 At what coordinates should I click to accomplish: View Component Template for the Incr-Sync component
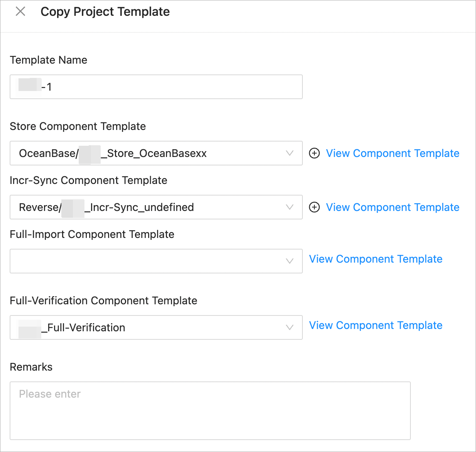click(393, 207)
